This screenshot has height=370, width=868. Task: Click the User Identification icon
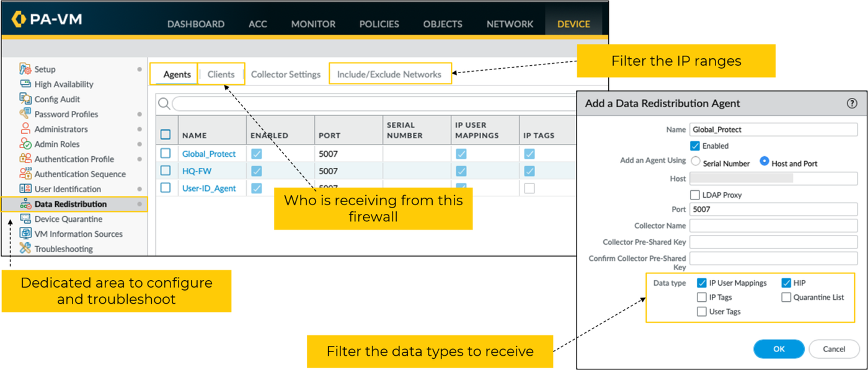(25, 188)
